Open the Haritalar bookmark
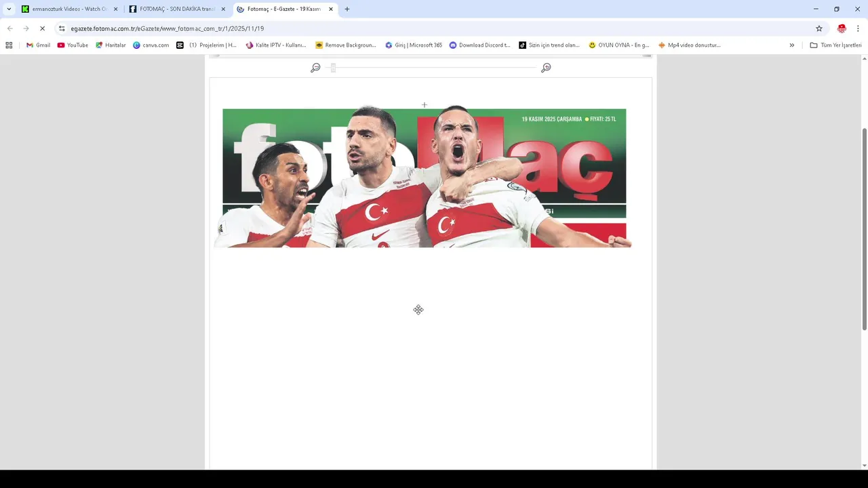The height and width of the screenshot is (488, 868). 111,45
